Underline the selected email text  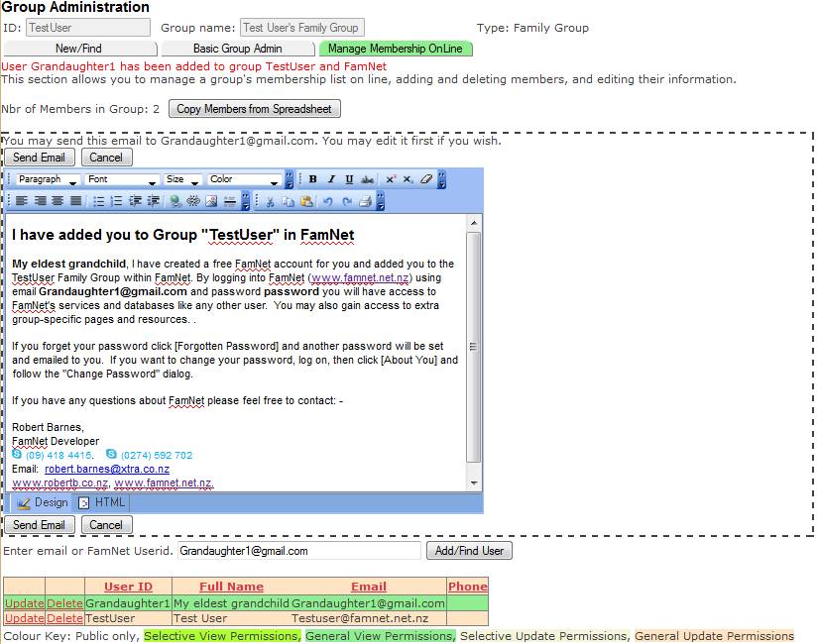click(349, 179)
